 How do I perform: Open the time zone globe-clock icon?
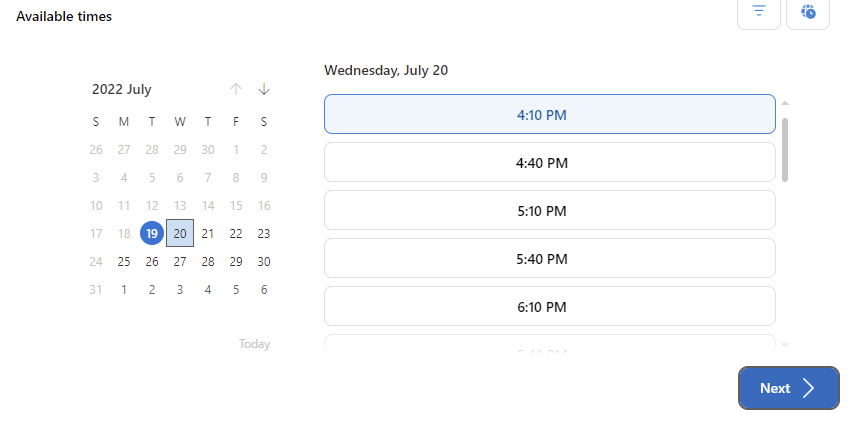tap(808, 11)
